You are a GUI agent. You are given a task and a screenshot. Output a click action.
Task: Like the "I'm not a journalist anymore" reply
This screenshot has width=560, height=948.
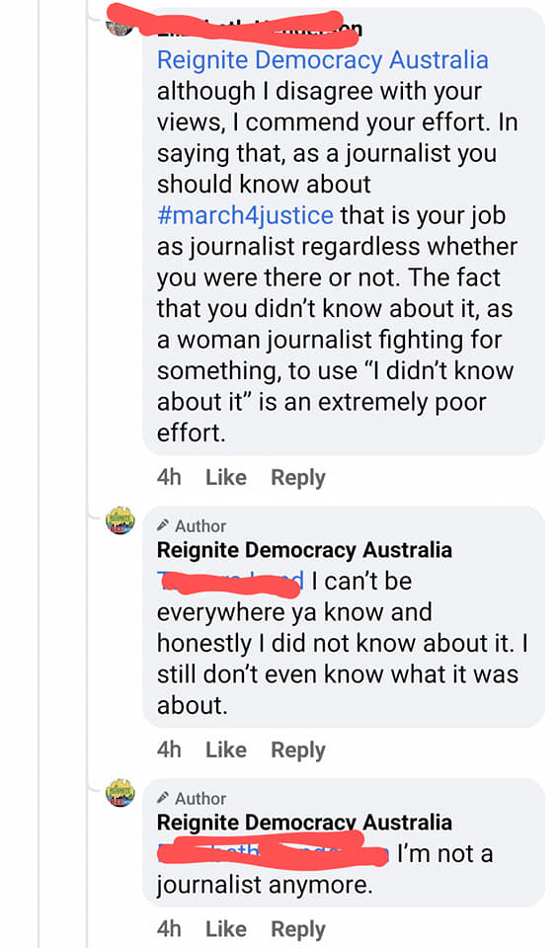(x=225, y=928)
